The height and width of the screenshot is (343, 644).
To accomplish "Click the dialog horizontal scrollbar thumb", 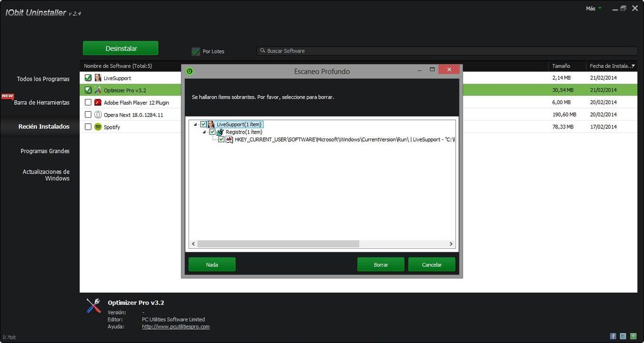I will [x=279, y=244].
